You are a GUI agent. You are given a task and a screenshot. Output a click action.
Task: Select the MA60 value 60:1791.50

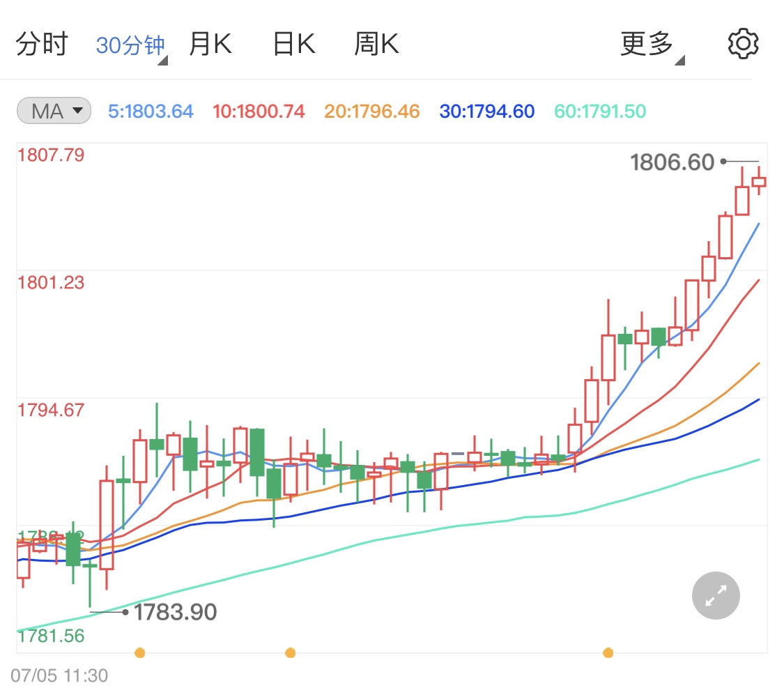pos(600,111)
